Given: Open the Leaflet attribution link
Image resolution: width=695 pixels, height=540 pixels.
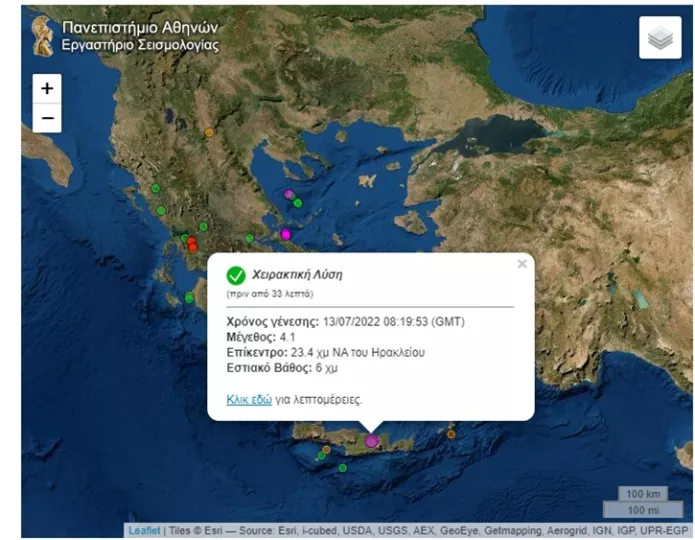Looking at the screenshot, I should click(x=143, y=531).
